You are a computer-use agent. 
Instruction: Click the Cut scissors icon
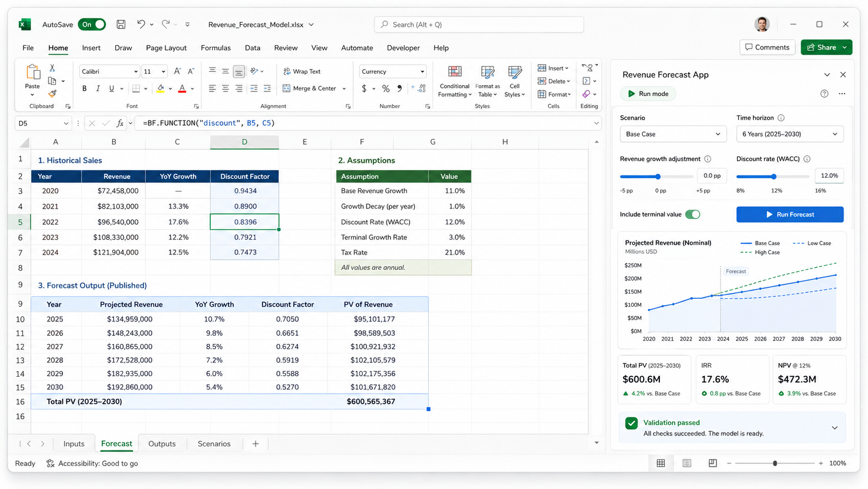click(x=52, y=68)
